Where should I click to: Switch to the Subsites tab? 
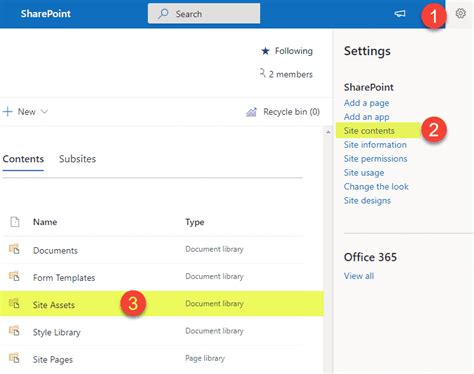(77, 159)
